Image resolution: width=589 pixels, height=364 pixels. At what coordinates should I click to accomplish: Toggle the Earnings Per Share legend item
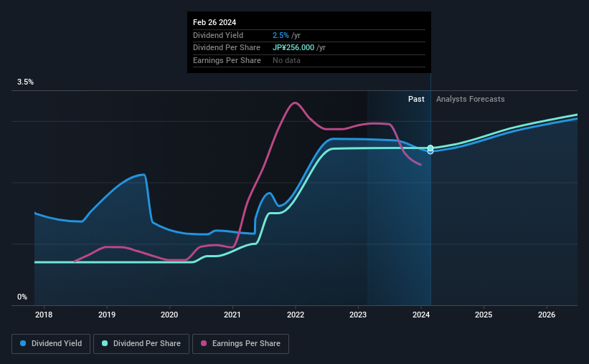coord(240,344)
